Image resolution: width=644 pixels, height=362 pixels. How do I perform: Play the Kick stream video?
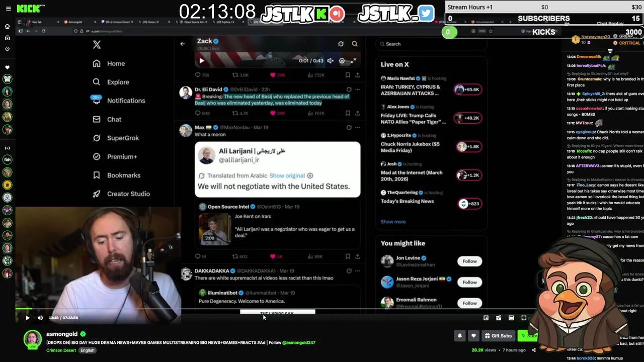[x=28, y=318]
